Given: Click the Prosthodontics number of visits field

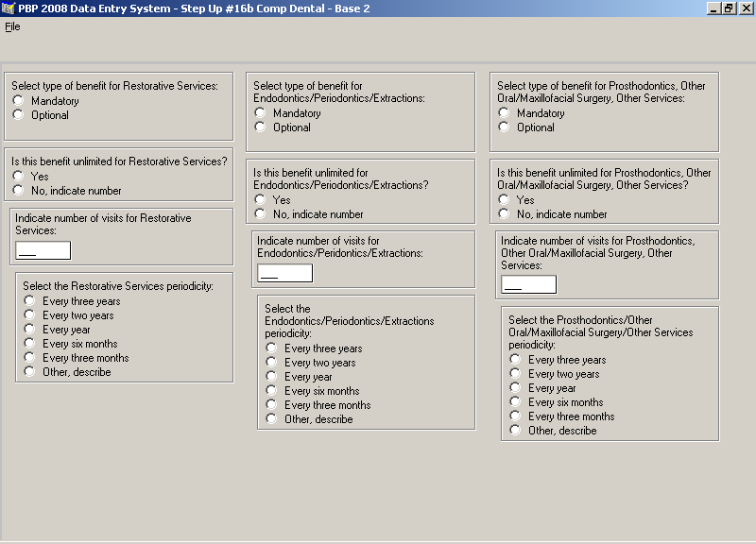Looking at the screenshot, I should pyautogui.click(x=529, y=284).
